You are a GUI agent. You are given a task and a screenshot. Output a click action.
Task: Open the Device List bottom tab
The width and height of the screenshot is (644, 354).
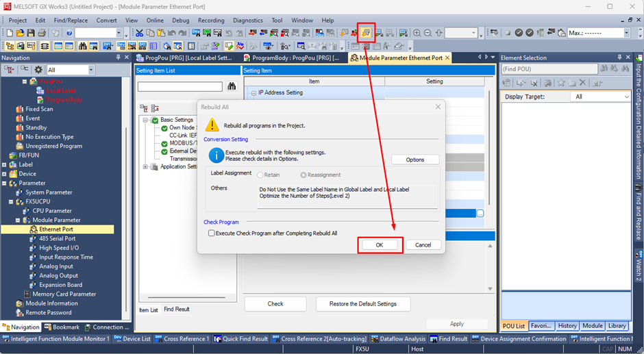[x=132, y=339]
